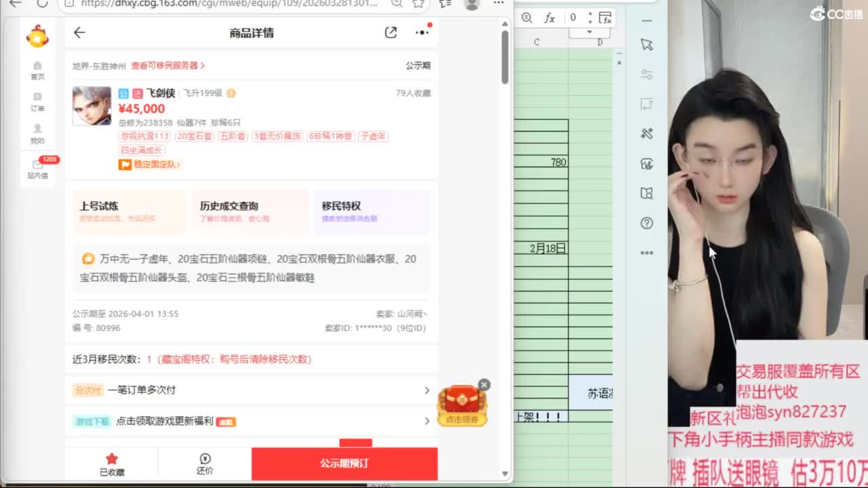Click the 6珍稀1神兽 tag

click(x=330, y=136)
